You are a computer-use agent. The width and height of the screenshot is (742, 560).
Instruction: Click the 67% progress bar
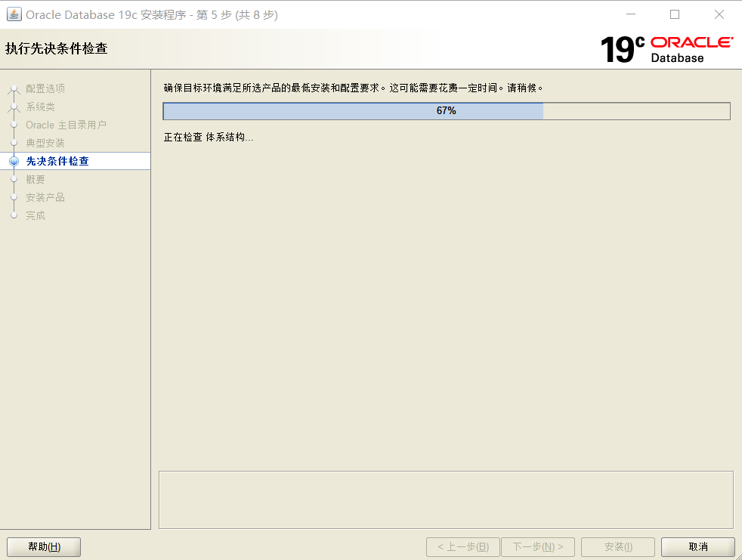click(447, 111)
